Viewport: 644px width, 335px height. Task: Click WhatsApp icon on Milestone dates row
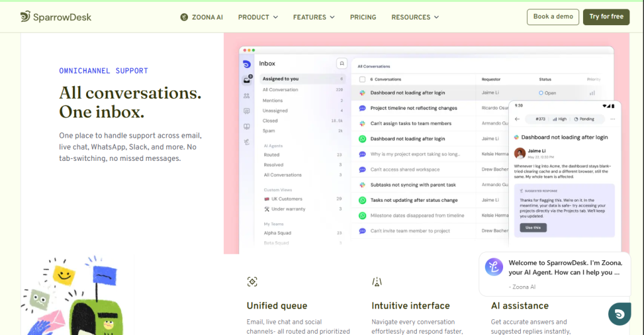362,216
